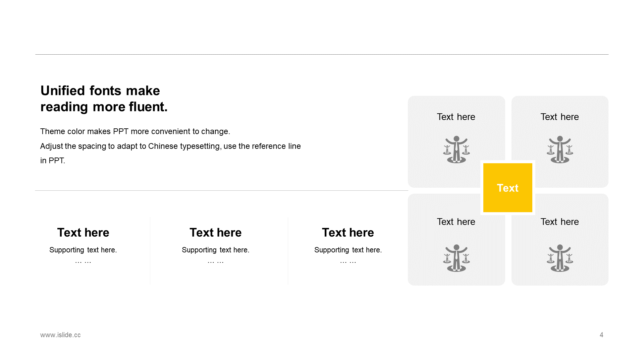Screen dimensions: 644x362
Task: Select the middle bold 'Text here' column heading
Action: [215, 232]
